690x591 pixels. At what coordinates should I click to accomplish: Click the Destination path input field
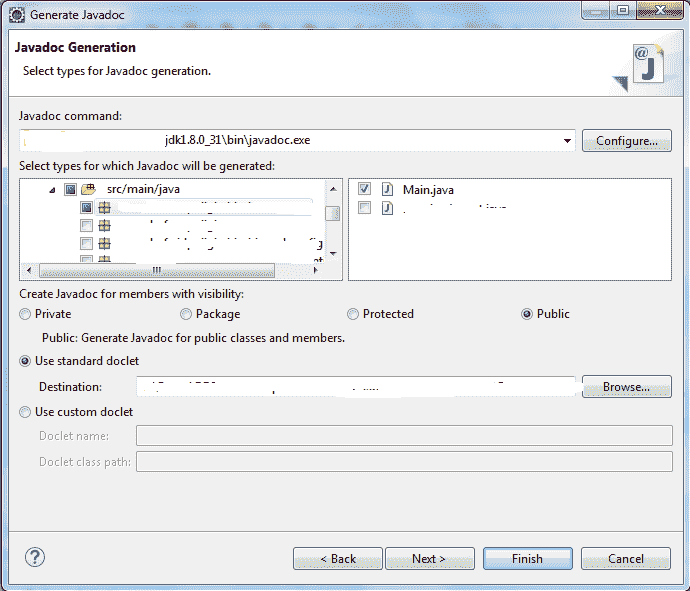pyautogui.click(x=356, y=387)
